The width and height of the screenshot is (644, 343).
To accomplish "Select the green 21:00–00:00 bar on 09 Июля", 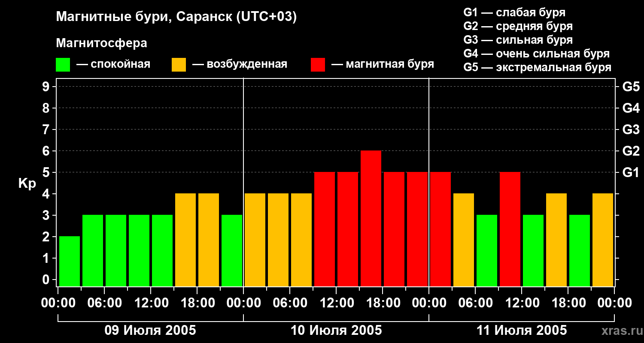I will pyautogui.click(x=232, y=251).
